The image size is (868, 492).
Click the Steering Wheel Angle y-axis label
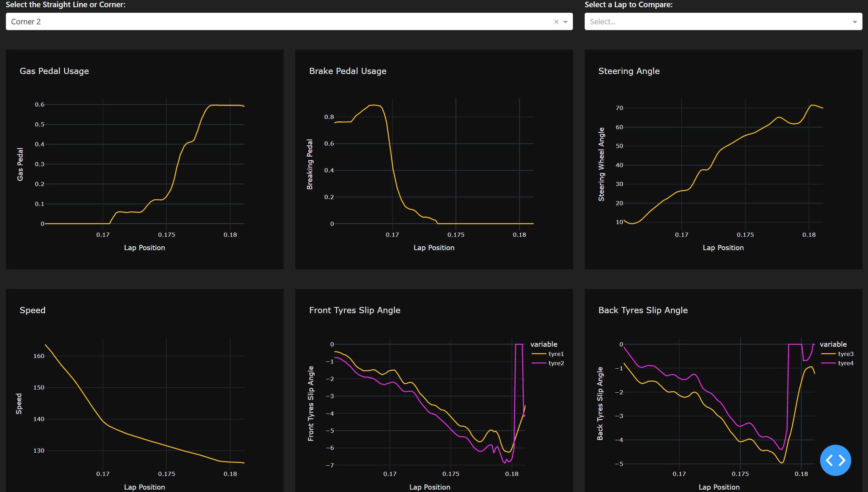tap(601, 164)
